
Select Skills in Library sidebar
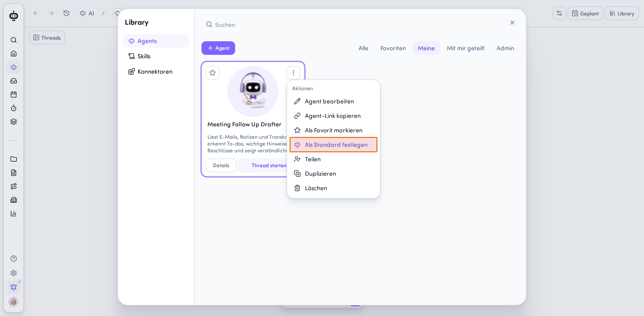pos(156,56)
